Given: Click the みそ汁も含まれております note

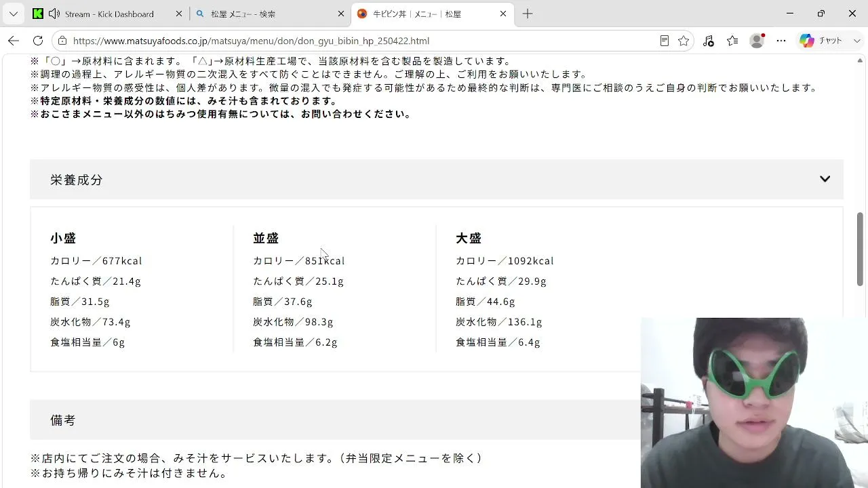Looking at the screenshot, I should click(x=184, y=101).
